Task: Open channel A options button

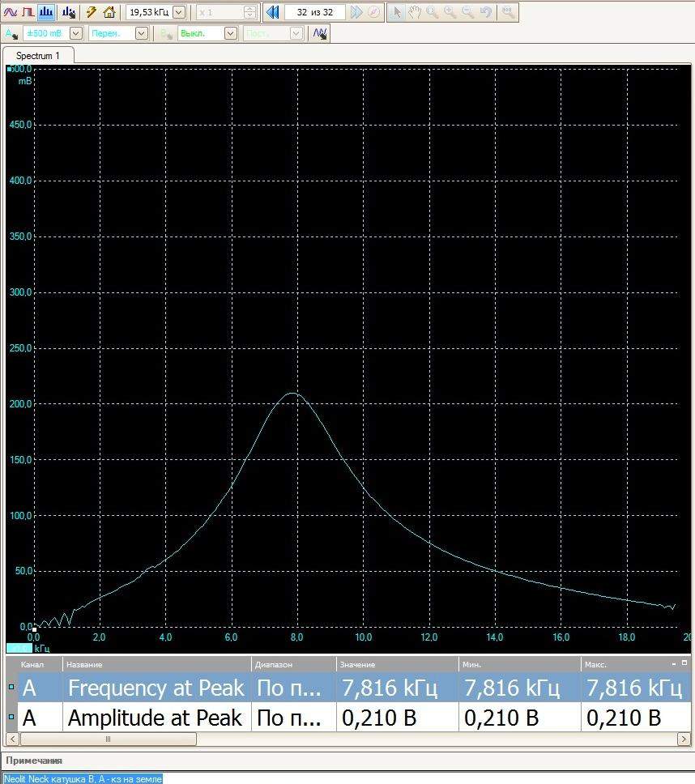Action: (x=11, y=33)
